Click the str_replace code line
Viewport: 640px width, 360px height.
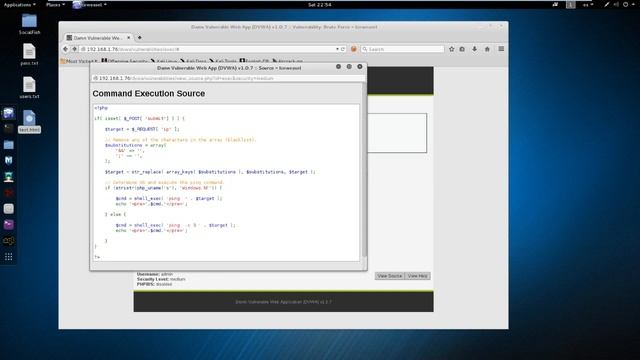pyautogui.click(x=210, y=172)
